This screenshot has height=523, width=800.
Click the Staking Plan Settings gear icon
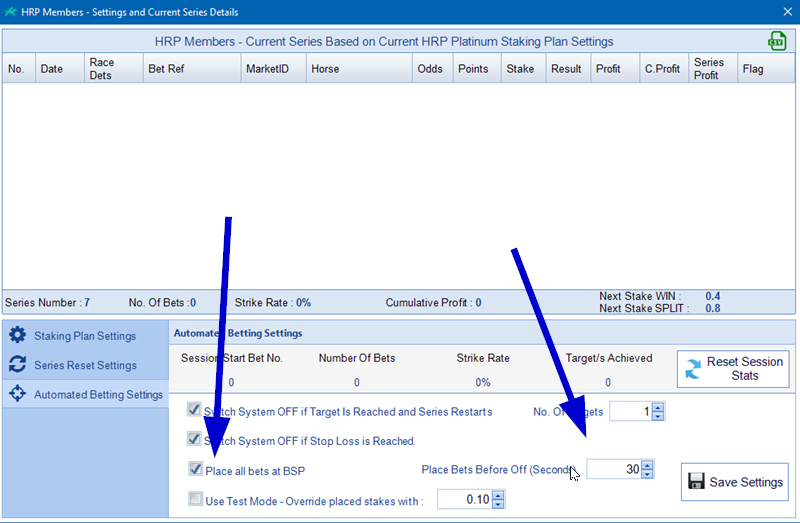point(17,335)
